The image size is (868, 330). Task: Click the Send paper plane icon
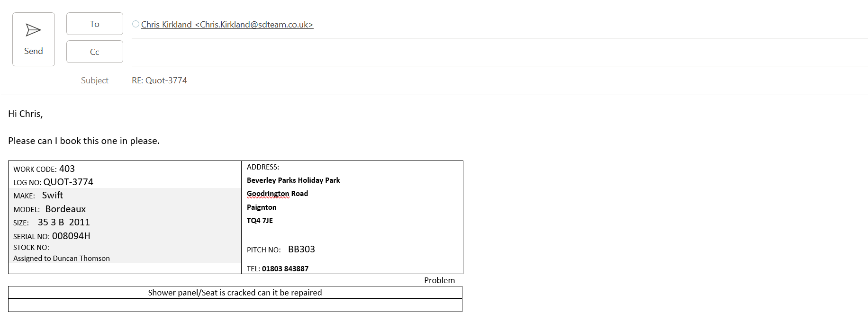(33, 30)
